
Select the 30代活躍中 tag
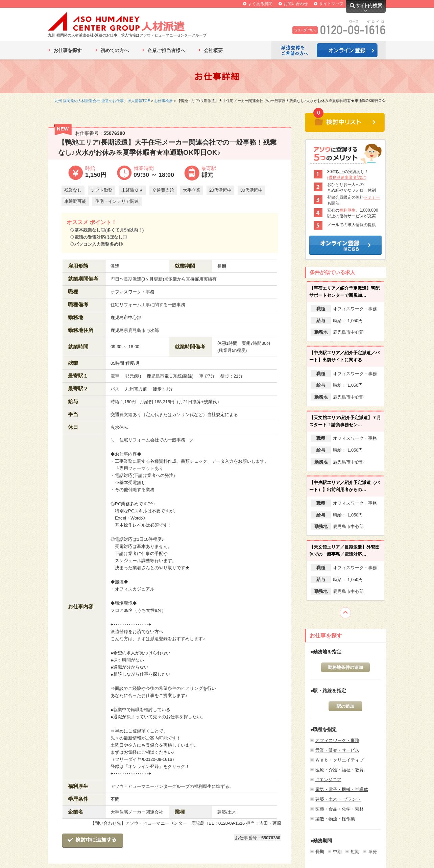click(x=251, y=190)
